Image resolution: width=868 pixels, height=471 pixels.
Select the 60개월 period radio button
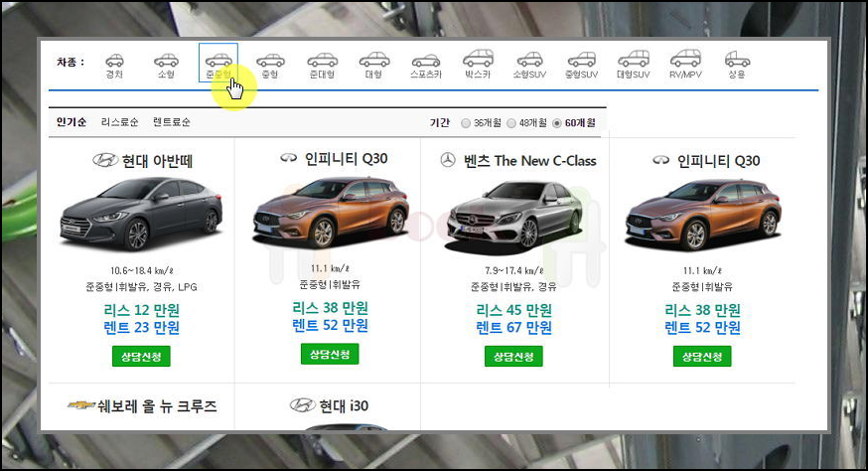coord(557,123)
